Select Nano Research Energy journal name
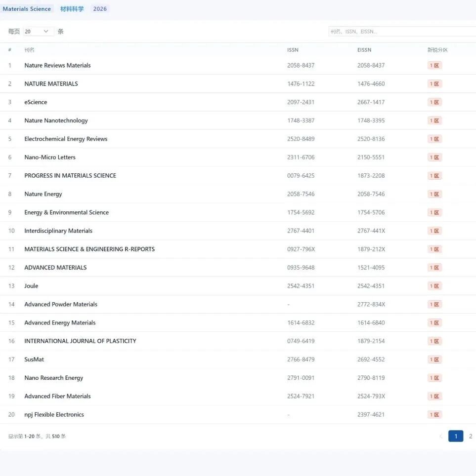Viewport: 476px width, 476px height. pos(54,378)
